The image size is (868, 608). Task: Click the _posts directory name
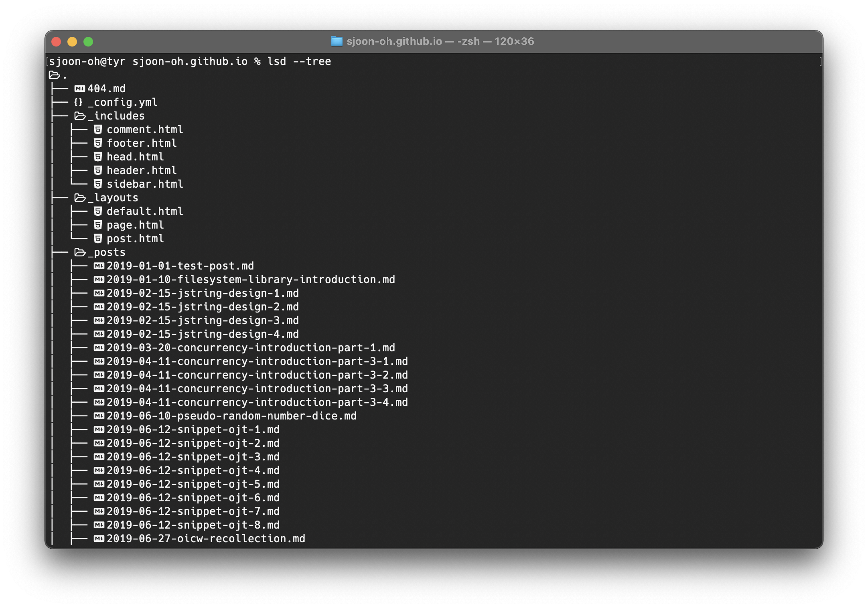point(107,252)
